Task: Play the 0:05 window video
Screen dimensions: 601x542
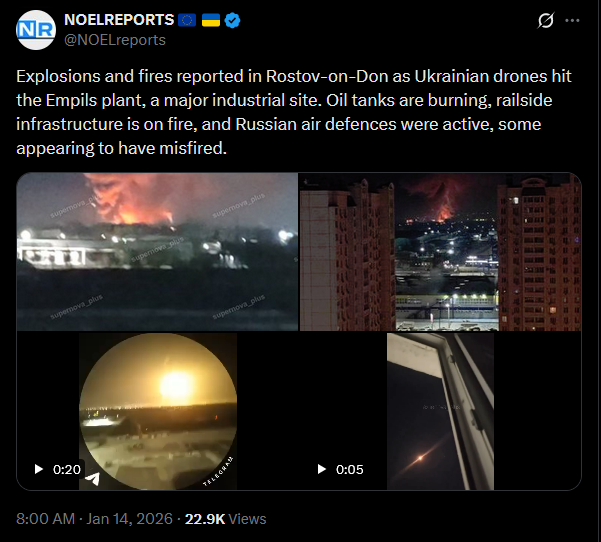Action: [322, 469]
